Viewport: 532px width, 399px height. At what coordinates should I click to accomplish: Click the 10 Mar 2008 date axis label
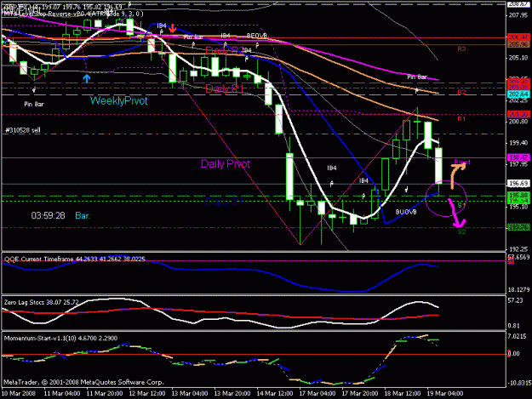point(19,393)
